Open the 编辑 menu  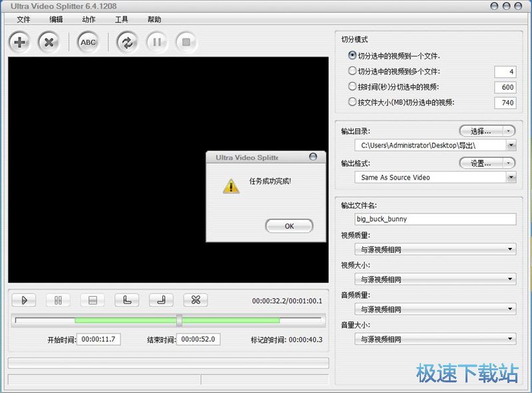click(x=56, y=19)
